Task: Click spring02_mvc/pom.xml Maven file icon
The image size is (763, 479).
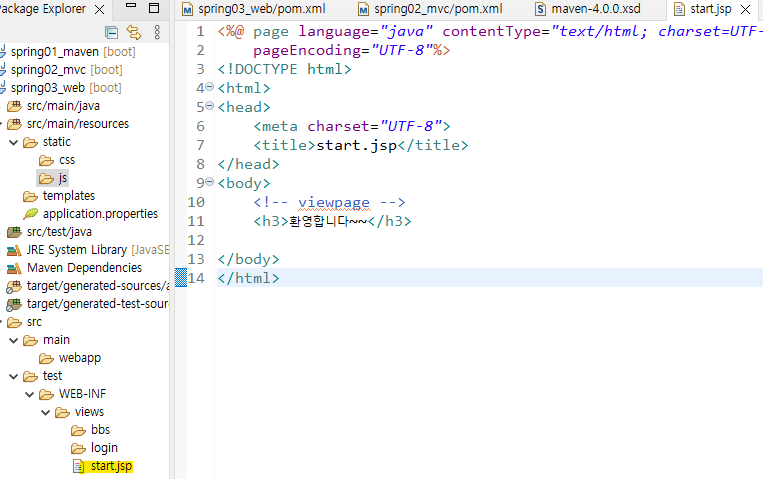Action: pos(363,10)
